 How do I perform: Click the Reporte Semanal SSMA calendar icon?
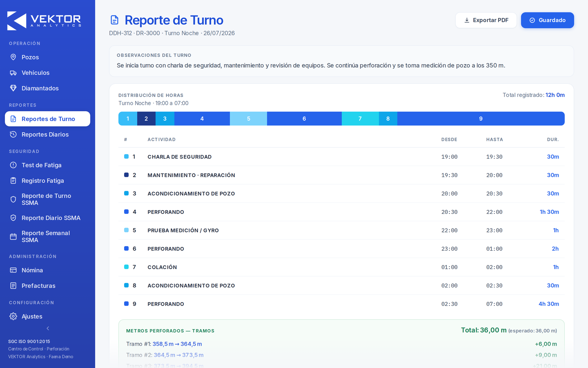pyautogui.click(x=13, y=237)
